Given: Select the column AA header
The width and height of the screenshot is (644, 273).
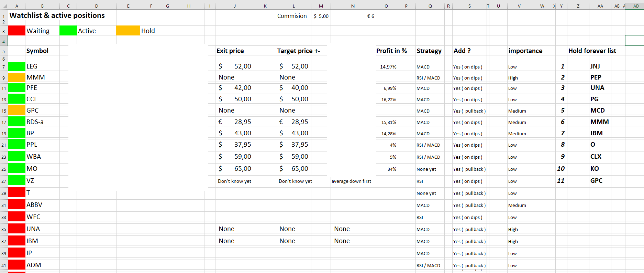Looking at the screenshot, I should tap(600, 6).
